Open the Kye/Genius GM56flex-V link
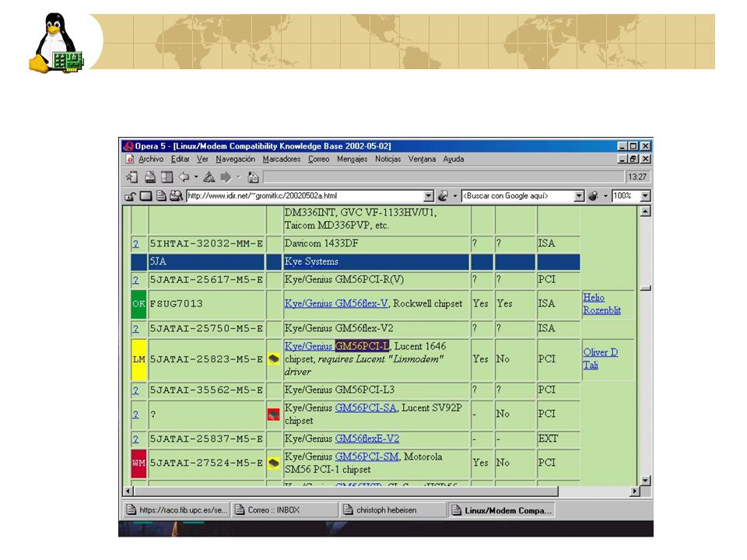The height and width of the screenshot is (560, 747). pos(336,303)
